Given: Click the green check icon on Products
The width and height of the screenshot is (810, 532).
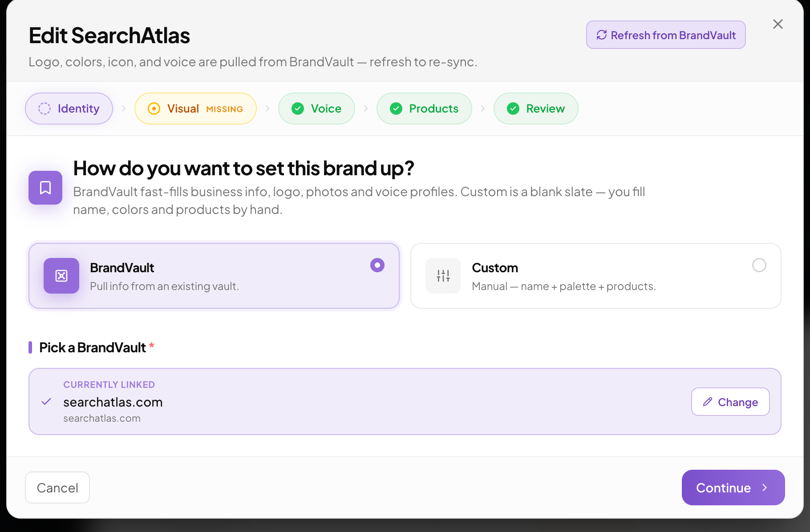Looking at the screenshot, I should (x=396, y=109).
